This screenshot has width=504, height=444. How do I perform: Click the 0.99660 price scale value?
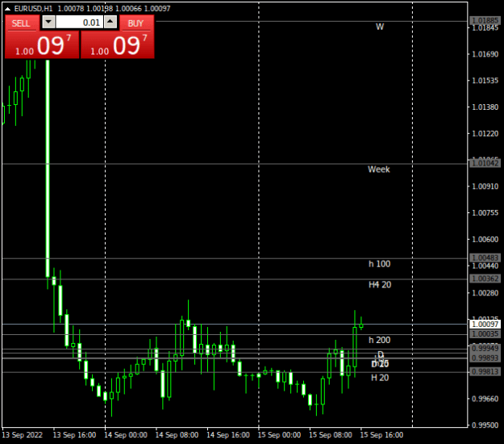485,399
